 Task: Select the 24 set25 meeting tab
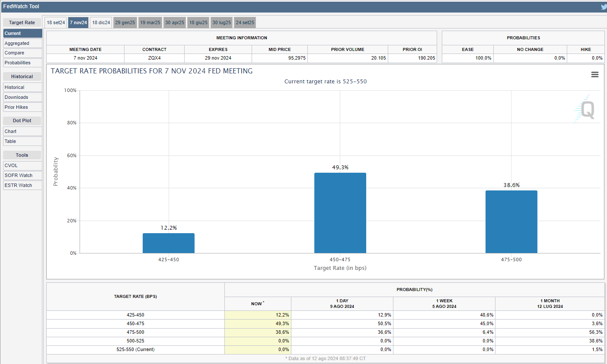click(245, 22)
